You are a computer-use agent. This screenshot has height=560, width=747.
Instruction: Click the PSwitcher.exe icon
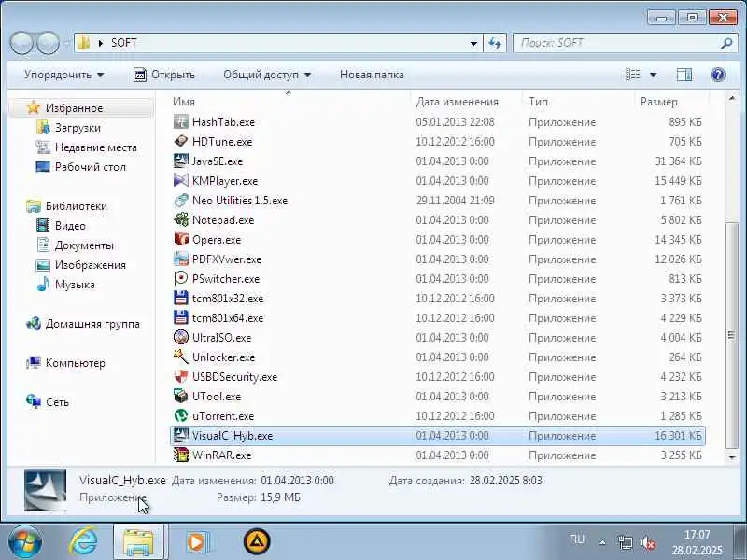tap(181, 278)
